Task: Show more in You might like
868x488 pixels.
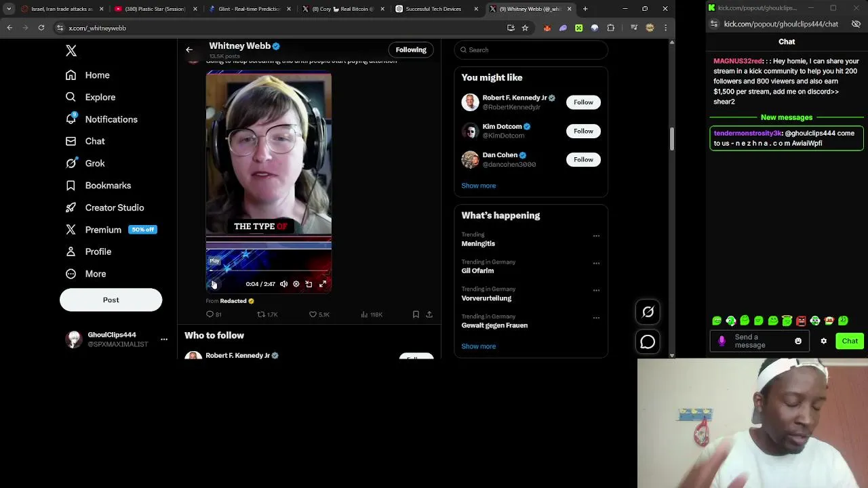Action: [x=479, y=186]
